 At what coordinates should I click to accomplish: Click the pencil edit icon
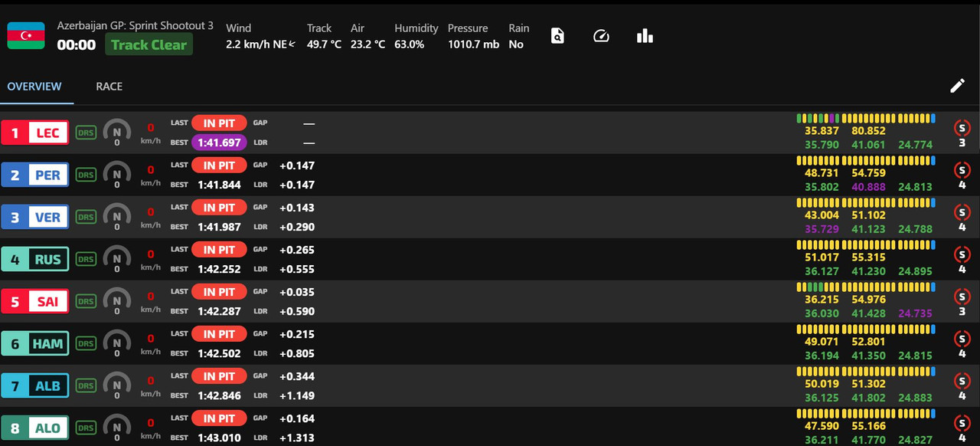click(x=957, y=86)
